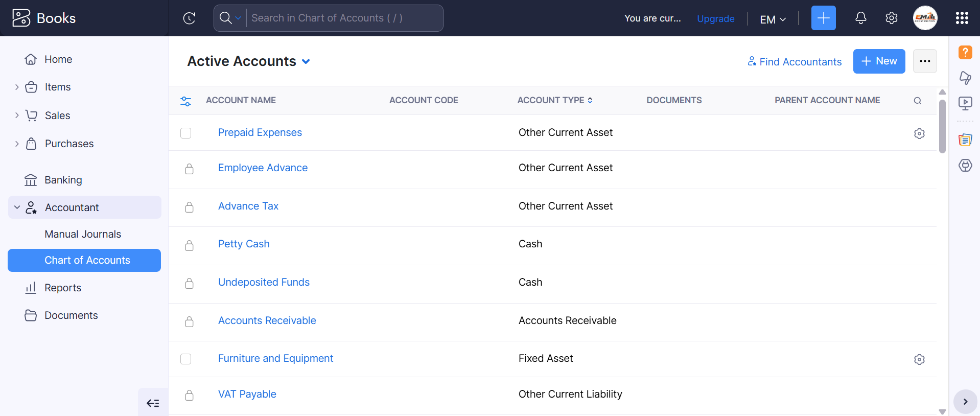
Task: Open the EM organization switcher
Action: (x=773, y=19)
